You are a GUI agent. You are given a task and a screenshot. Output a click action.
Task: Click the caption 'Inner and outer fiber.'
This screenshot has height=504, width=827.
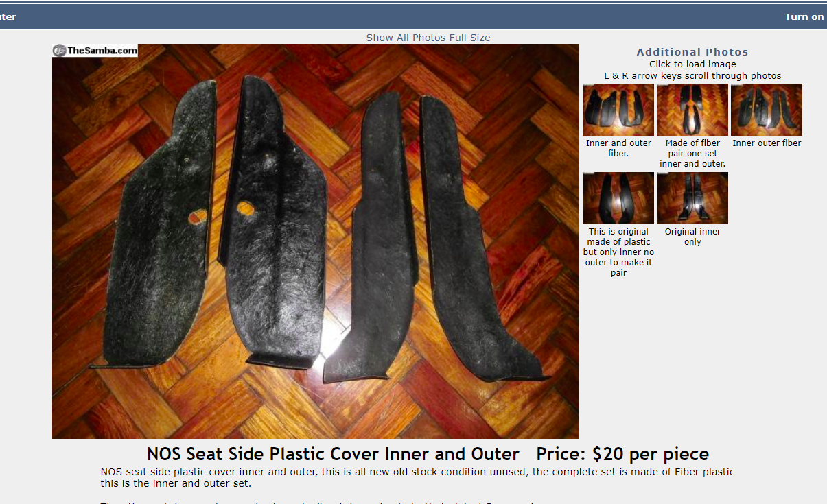point(618,148)
